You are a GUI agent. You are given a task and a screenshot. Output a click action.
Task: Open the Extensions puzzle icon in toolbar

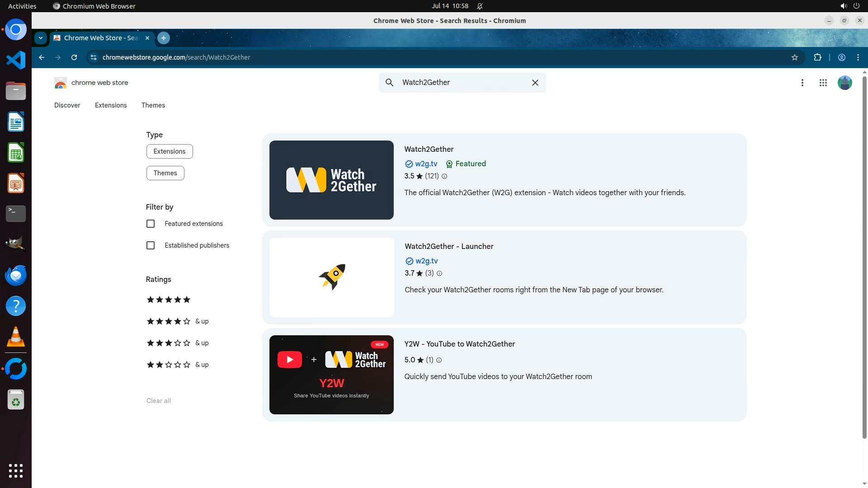point(817,57)
